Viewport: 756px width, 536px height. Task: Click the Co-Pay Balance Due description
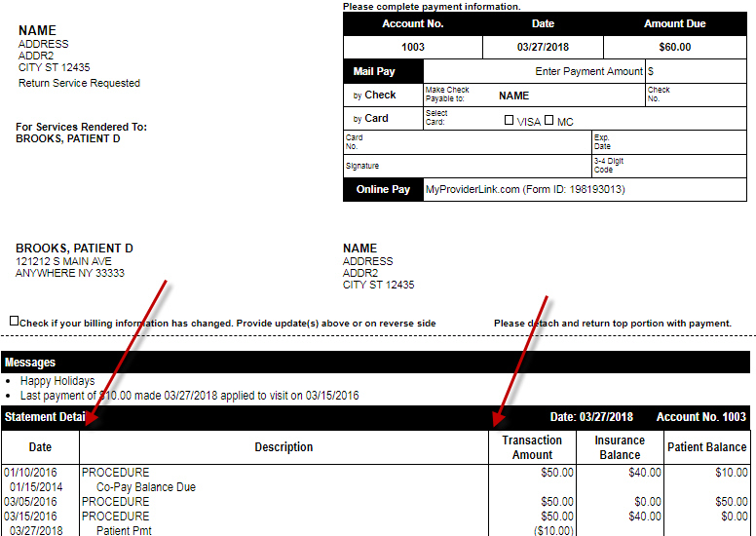pyautogui.click(x=146, y=487)
